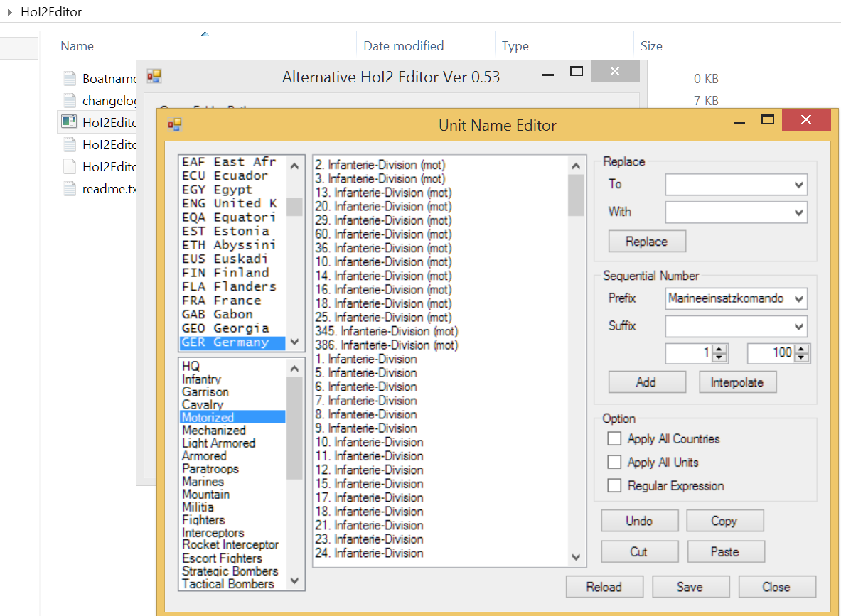Expand the Suffix combo box
The height and width of the screenshot is (616, 841).
tap(798, 327)
